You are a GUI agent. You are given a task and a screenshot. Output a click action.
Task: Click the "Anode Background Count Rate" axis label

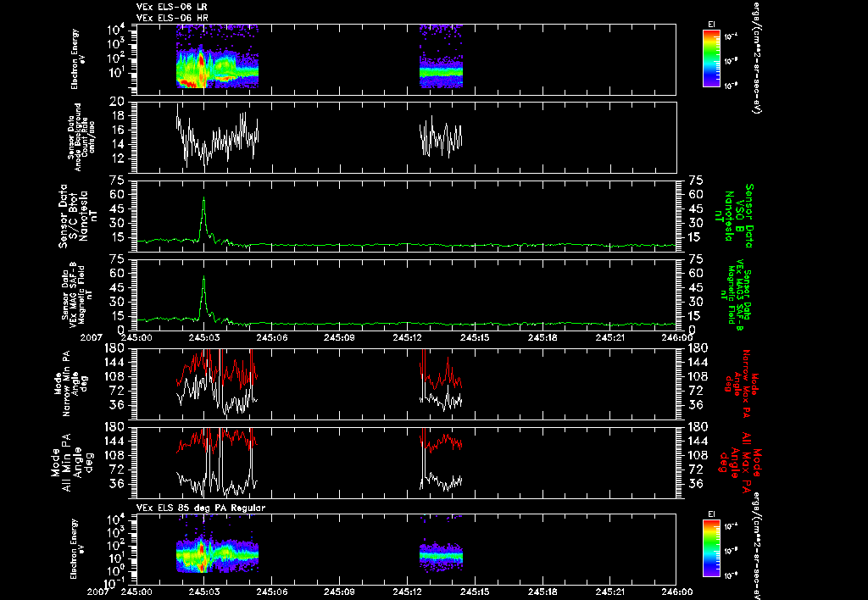pos(81,137)
